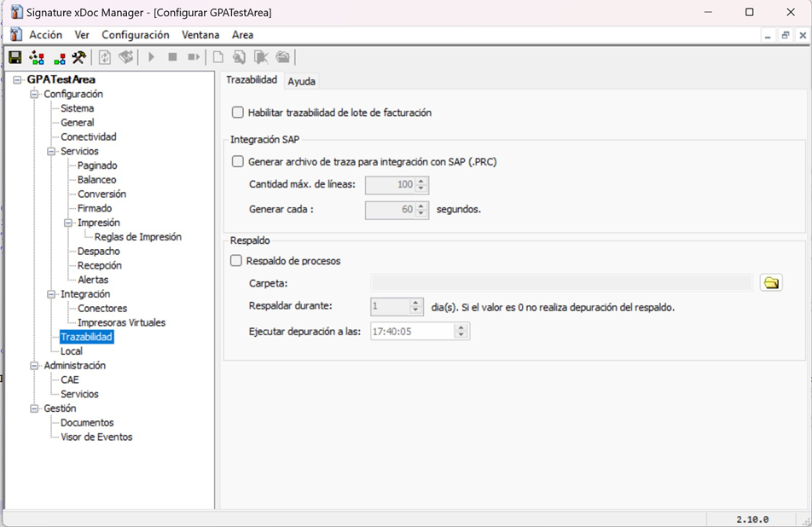This screenshot has height=527, width=812.
Task: Open Alertas in the tree
Action: tap(93, 280)
